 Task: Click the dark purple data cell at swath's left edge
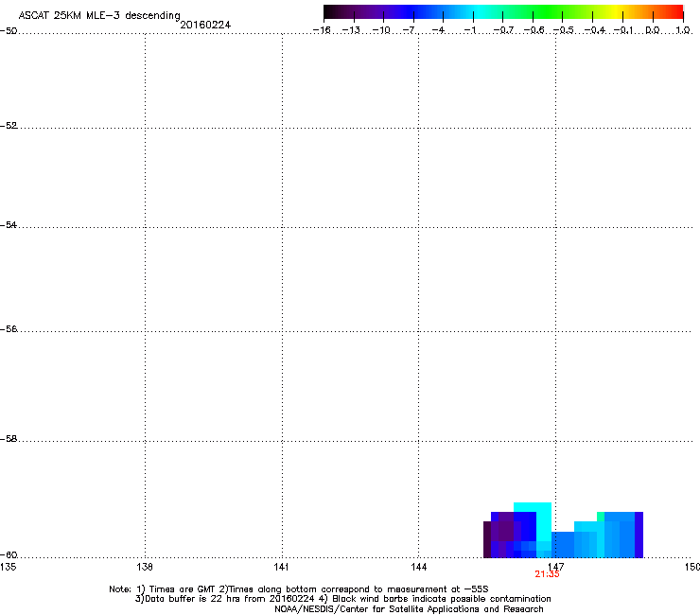point(487,539)
